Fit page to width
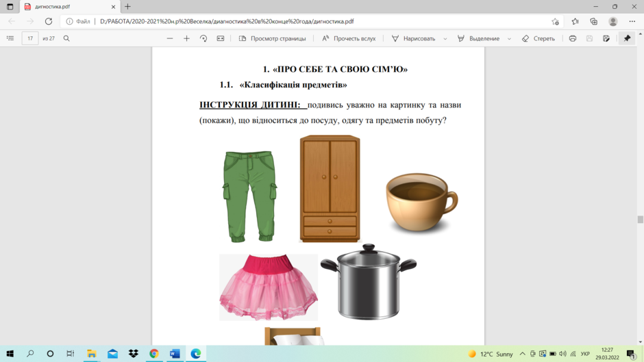Image resolution: width=644 pixels, height=362 pixels. (221, 38)
